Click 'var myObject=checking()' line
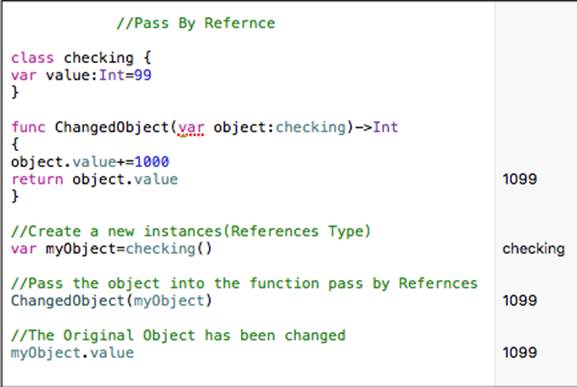The image size is (577, 387). click(x=111, y=249)
